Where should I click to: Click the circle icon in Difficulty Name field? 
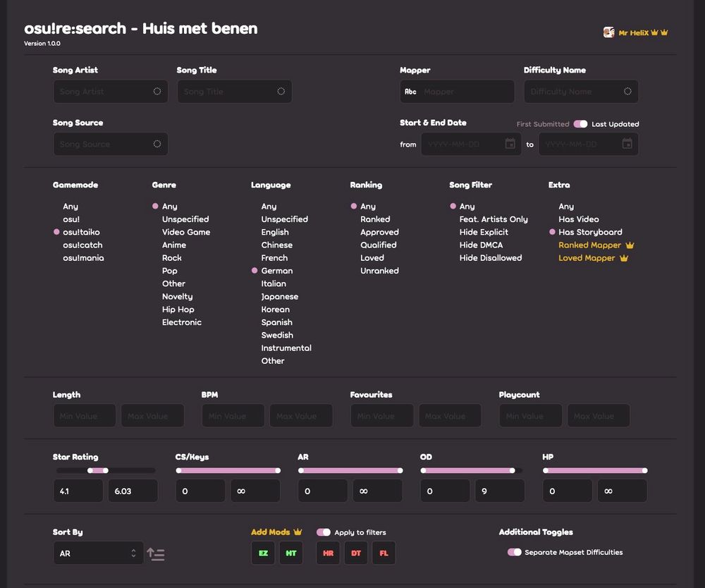pos(627,91)
